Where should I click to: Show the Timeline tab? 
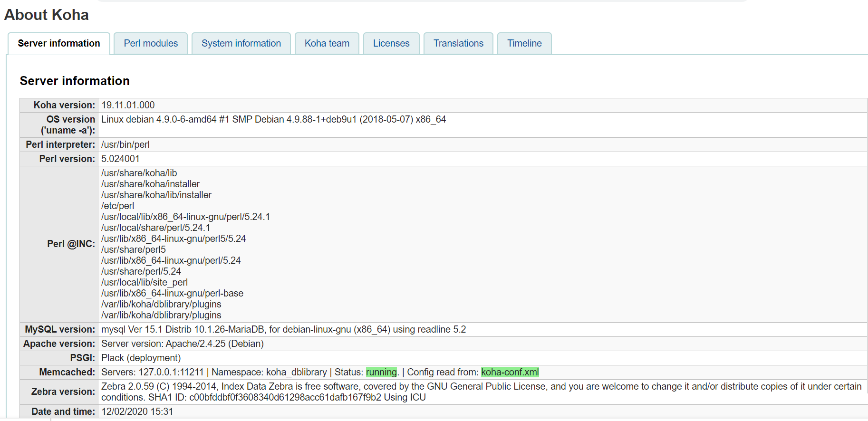pyautogui.click(x=524, y=44)
